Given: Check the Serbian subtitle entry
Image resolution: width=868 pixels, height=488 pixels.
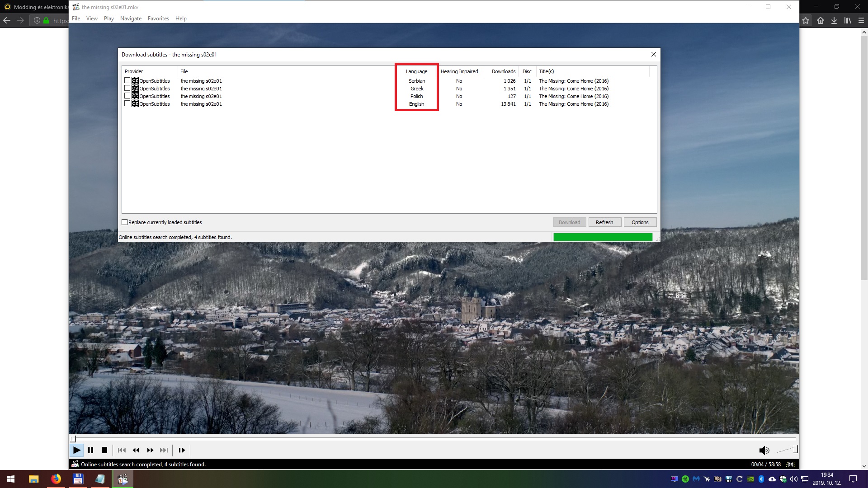Looking at the screenshot, I should pyautogui.click(x=127, y=80).
